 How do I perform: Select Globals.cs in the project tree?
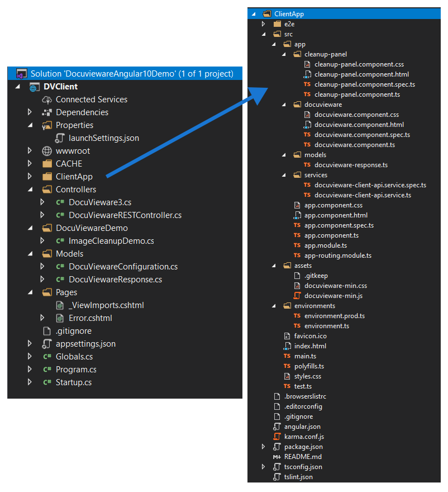[x=74, y=357]
